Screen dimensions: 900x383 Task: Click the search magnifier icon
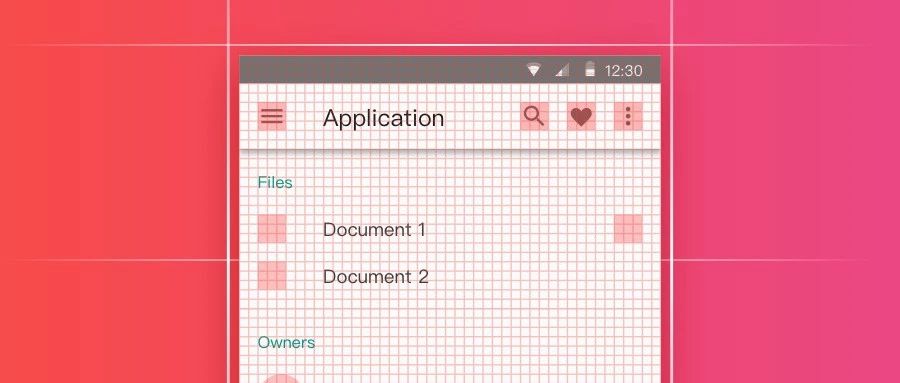pos(534,117)
